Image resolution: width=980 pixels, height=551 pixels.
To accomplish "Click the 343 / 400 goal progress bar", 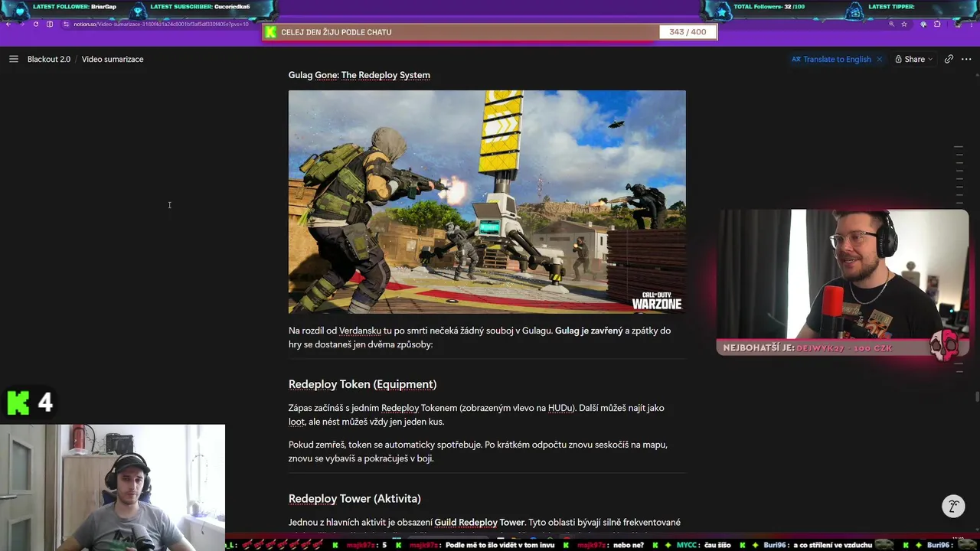I will 489,32.
